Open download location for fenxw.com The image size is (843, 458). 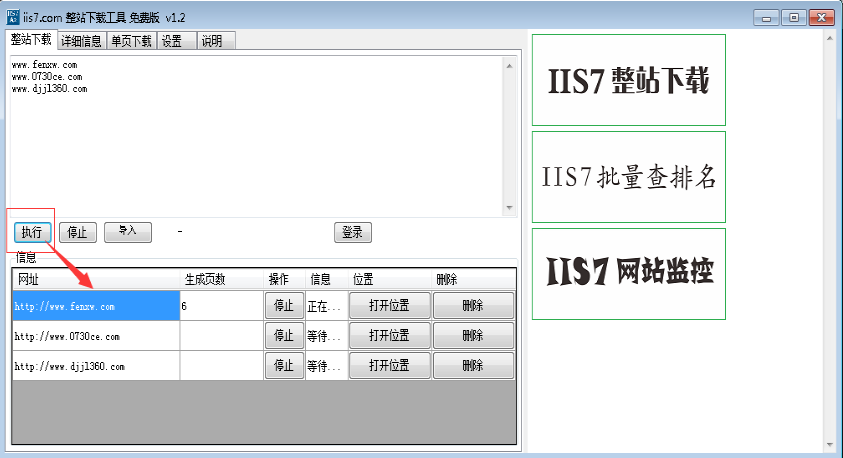[x=390, y=306]
